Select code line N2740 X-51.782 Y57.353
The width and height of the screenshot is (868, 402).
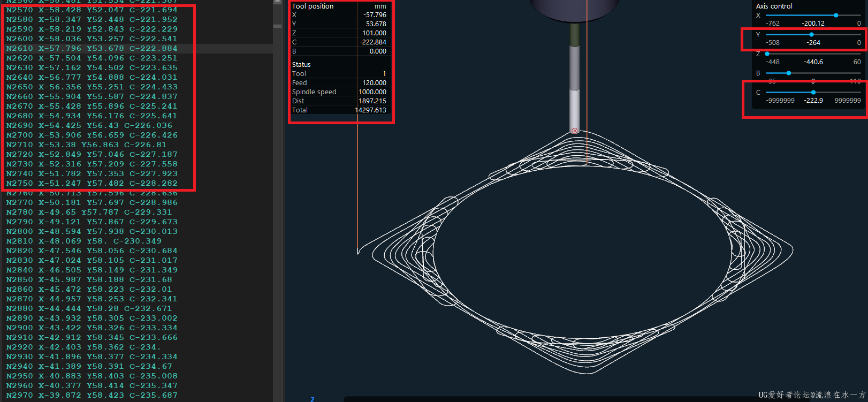coord(92,173)
